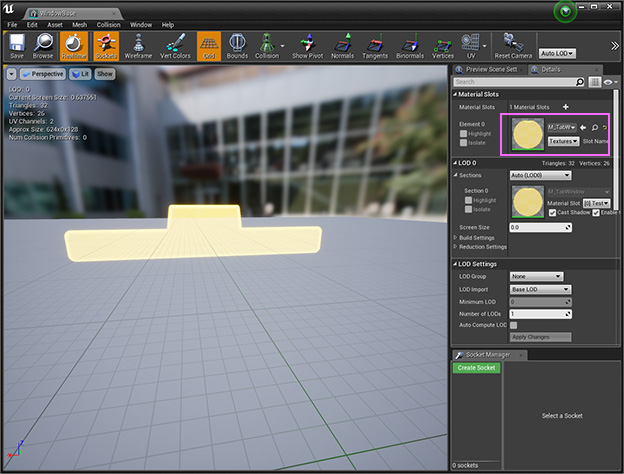624x474 pixels.
Task: Click Screen Size value field
Action: 540,227
